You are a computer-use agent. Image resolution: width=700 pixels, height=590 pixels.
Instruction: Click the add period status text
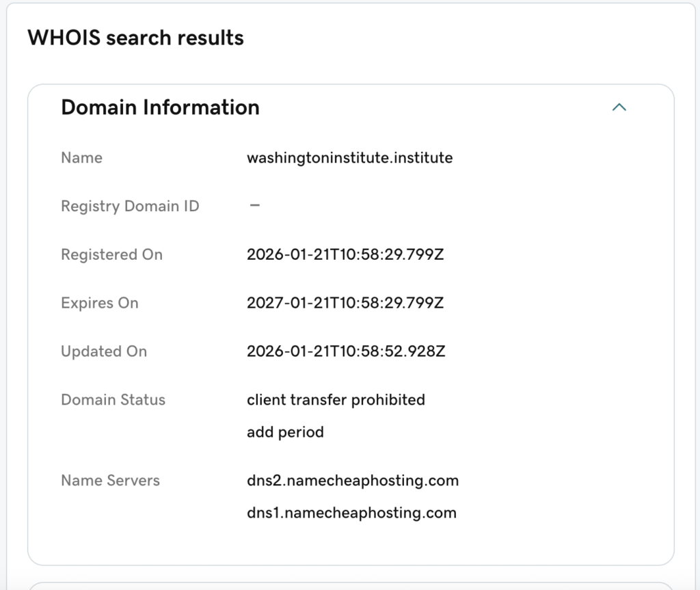coord(285,432)
